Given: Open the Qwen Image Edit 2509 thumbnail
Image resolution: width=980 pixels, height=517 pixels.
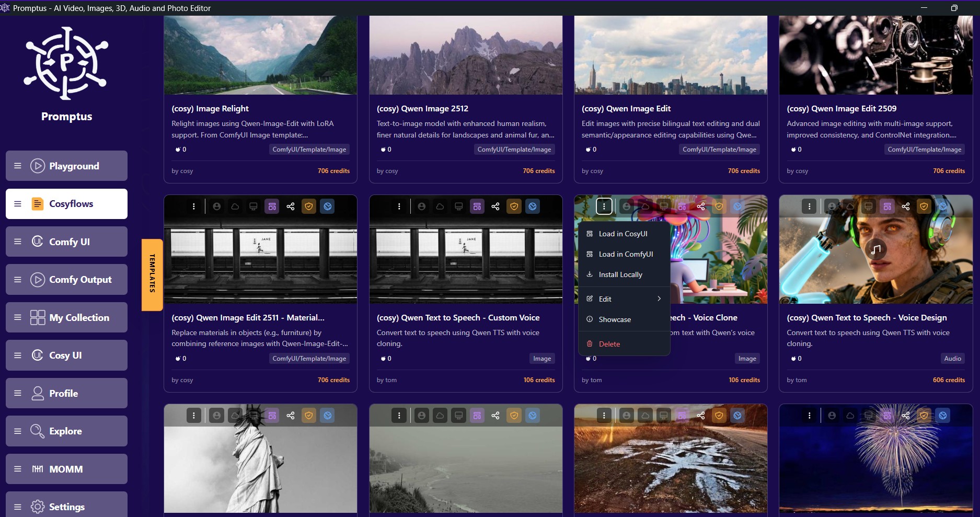Looking at the screenshot, I should click(x=875, y=55).
